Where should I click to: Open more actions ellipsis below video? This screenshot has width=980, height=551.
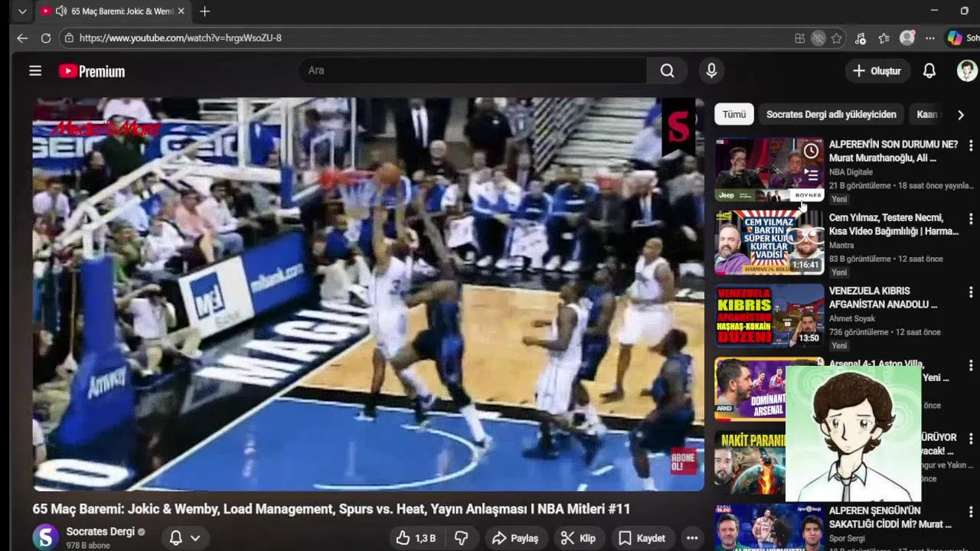pyautogui.click(x=692, y=538)
